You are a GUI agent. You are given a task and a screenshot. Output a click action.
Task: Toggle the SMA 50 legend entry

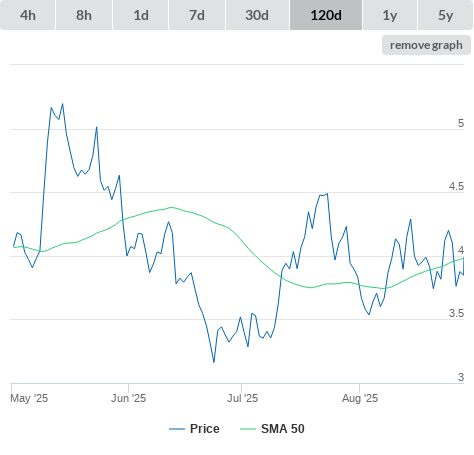click(272, 429)
